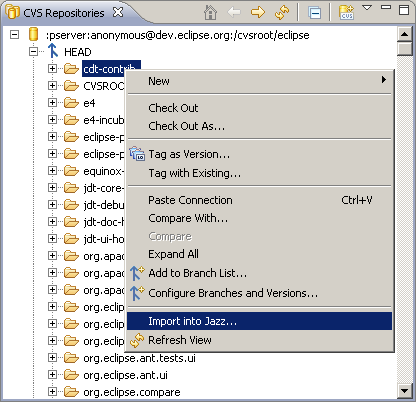Image resolution: width=416 pixels, height=402 pixels.
Task: Choose Expand All menu item
Action: [x=260, y=254]
